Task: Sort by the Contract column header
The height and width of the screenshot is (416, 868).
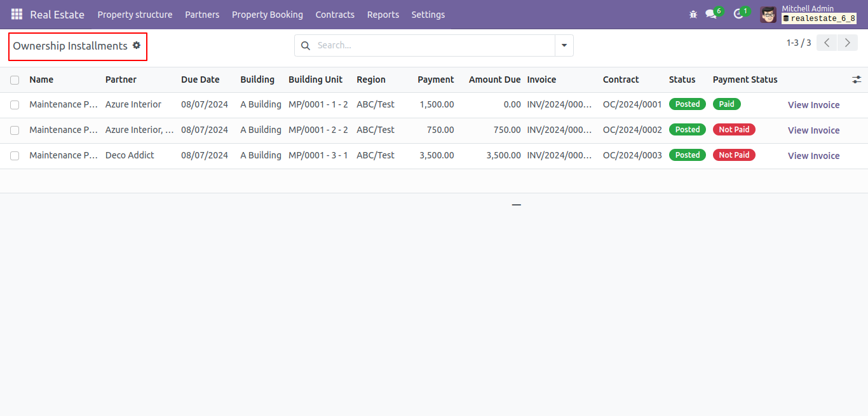Action: tap(621, 80)
